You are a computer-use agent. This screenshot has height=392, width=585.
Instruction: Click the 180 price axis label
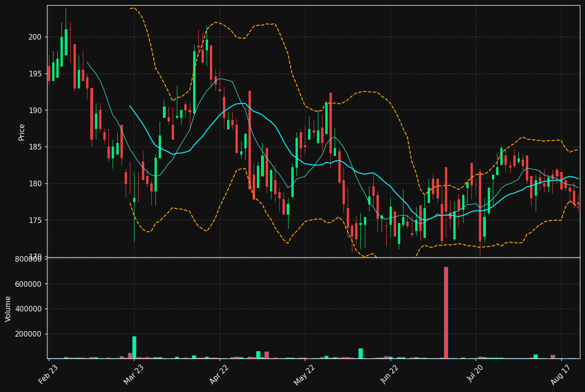click(36, 183)
